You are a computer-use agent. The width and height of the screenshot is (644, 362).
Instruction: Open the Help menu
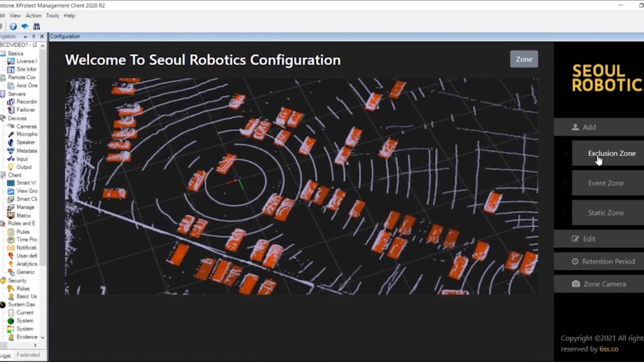pyautogui.click(x=69, y=16)
